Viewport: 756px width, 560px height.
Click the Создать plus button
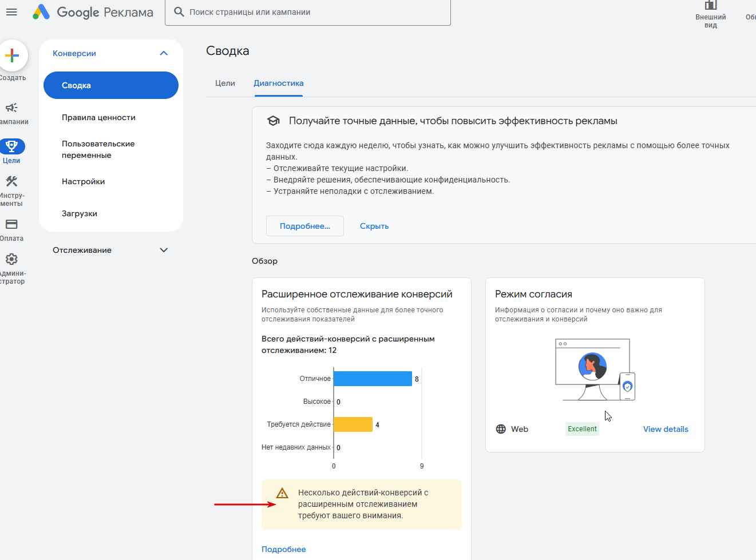click(11, 55)
